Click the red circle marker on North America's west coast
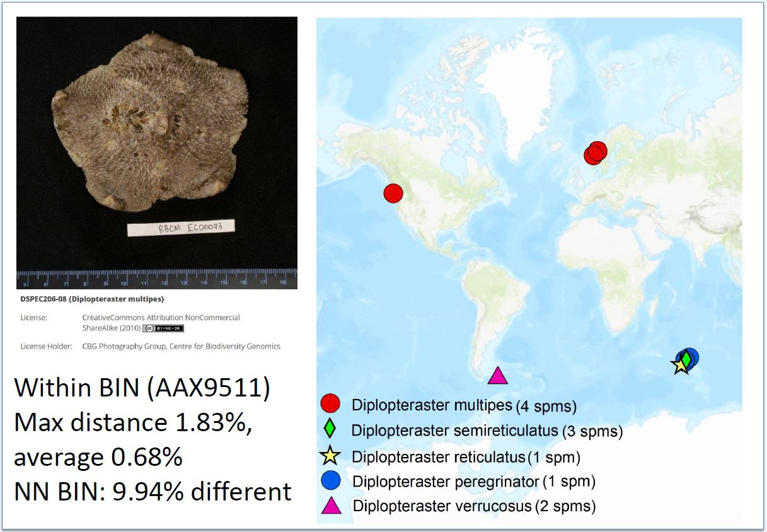This screenshot has width=767, height=532. coord(393,193)
